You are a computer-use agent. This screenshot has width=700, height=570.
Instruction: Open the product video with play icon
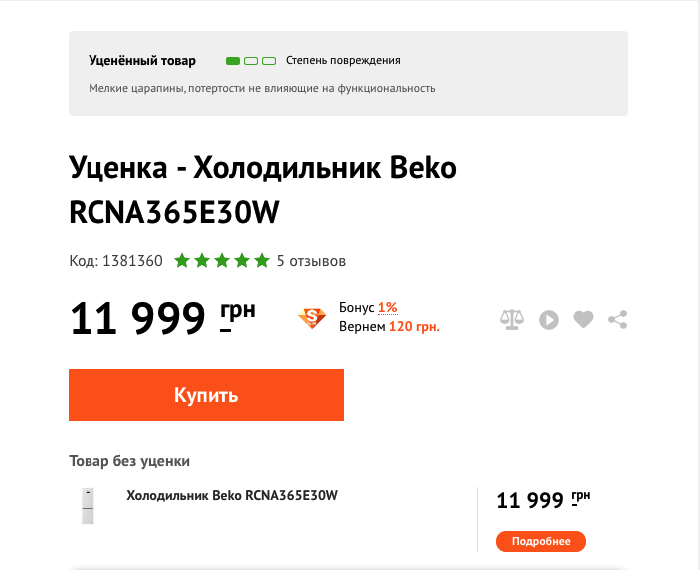pos(548,320)
